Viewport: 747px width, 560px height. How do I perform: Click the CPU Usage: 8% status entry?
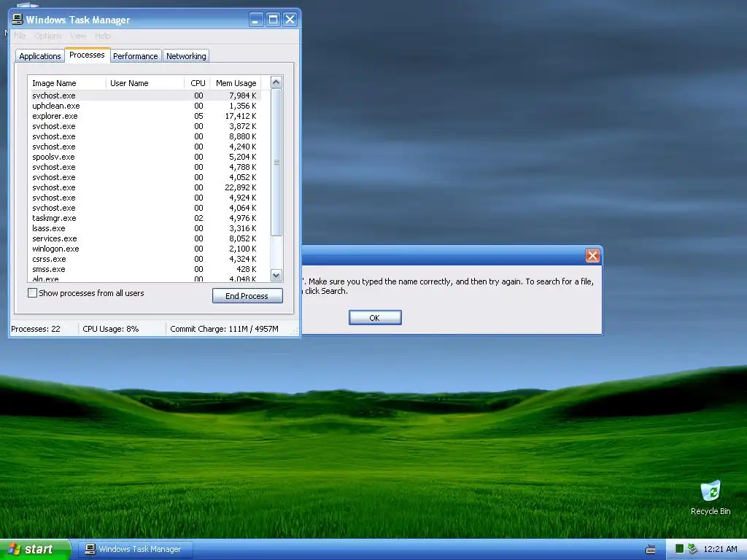click(x=111, y=329)
